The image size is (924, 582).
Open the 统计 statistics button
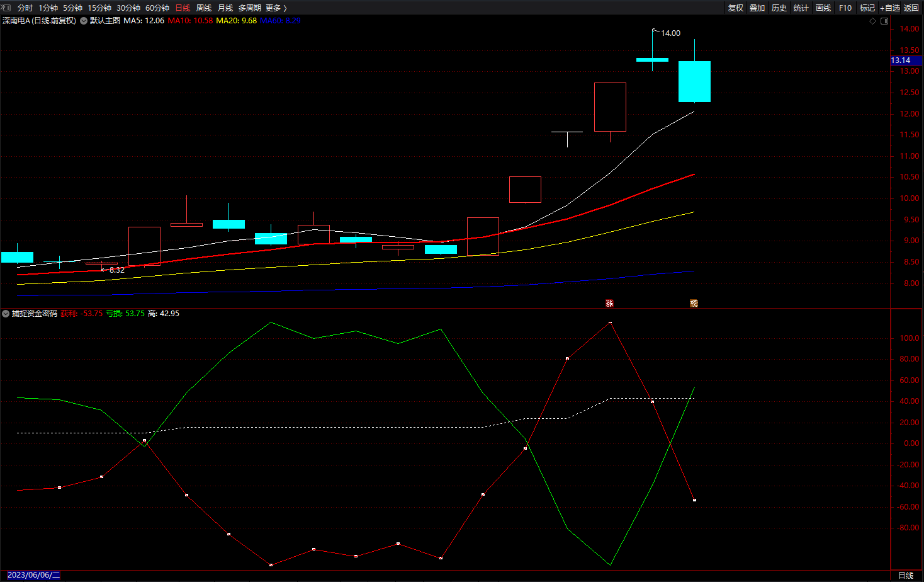pyautogui.click(x=801, y=8)
